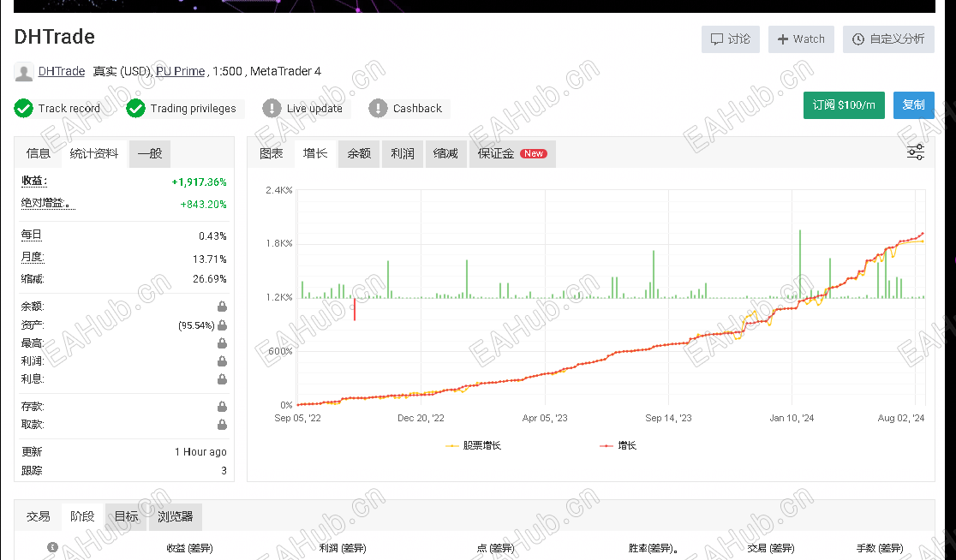Click the 月度 monthly label
This screenshot has height=560, width=956.
click(x=33, y=257)
